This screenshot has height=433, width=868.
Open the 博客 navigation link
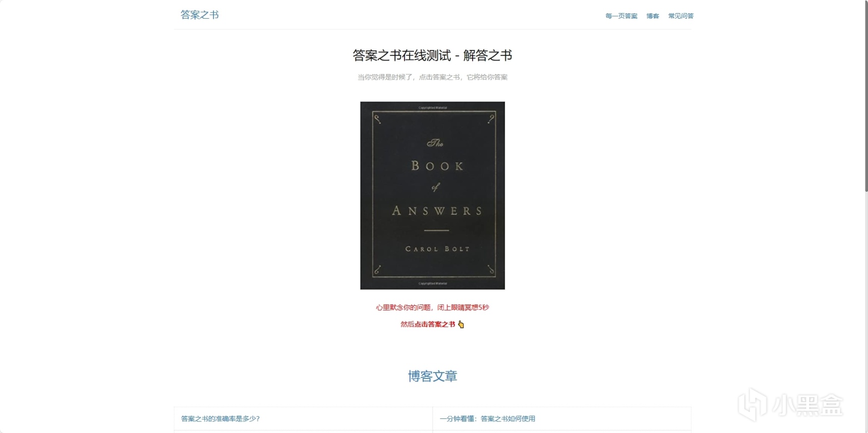point(653,16)
